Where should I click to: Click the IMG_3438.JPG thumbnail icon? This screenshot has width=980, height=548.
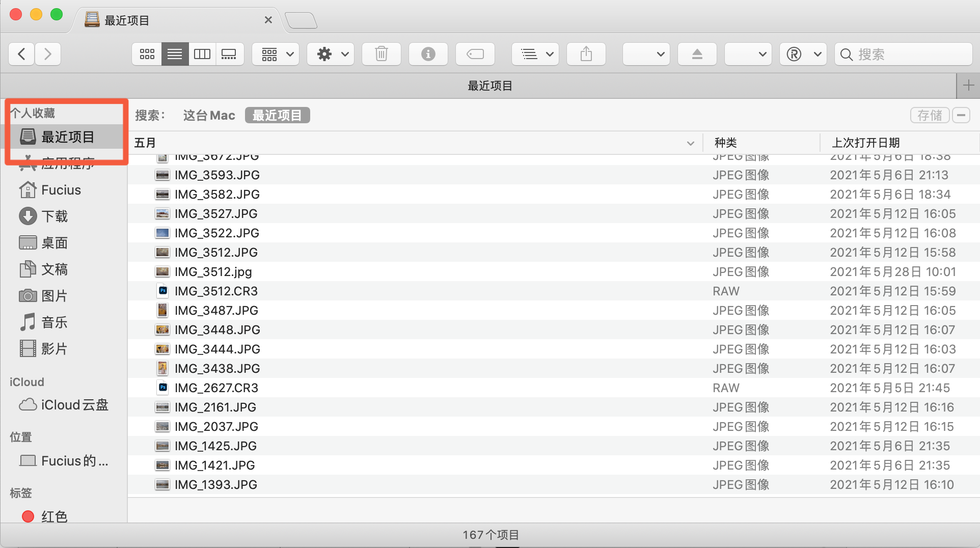pyautogui.click(x=162, y=369)
